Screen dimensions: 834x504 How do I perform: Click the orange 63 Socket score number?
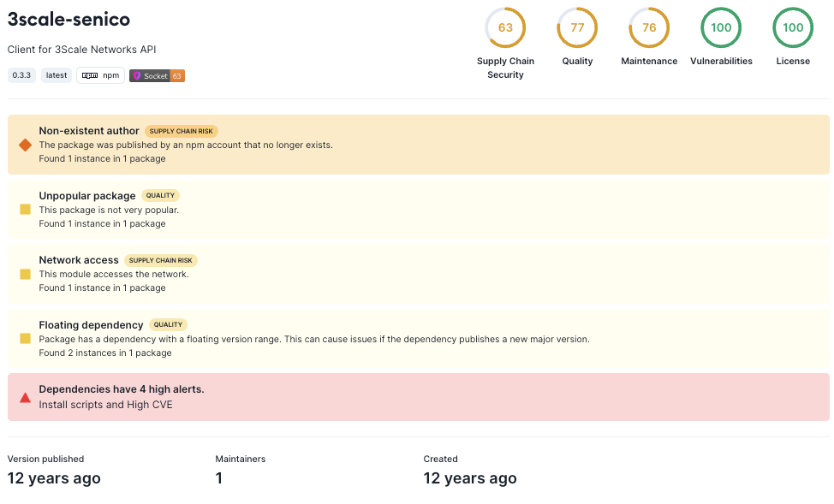(x=177, y=76)
